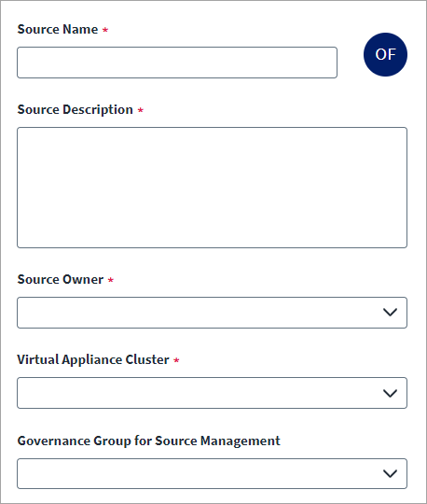
Task: Click the Governance Group chevron arrow
Action: click(390, 473)
